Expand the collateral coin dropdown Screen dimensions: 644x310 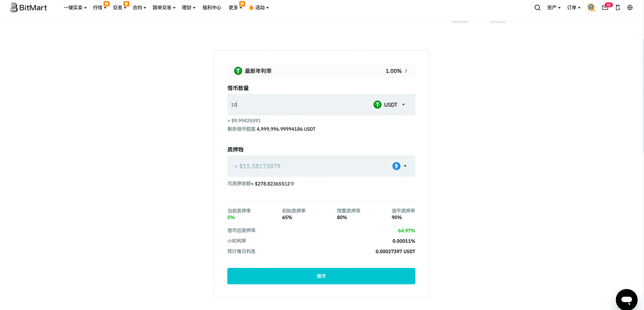[400, 166]
